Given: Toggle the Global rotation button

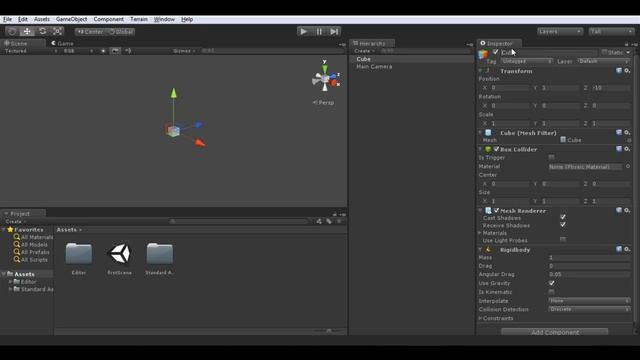Looking at the screenshot, I should [120, 31].
